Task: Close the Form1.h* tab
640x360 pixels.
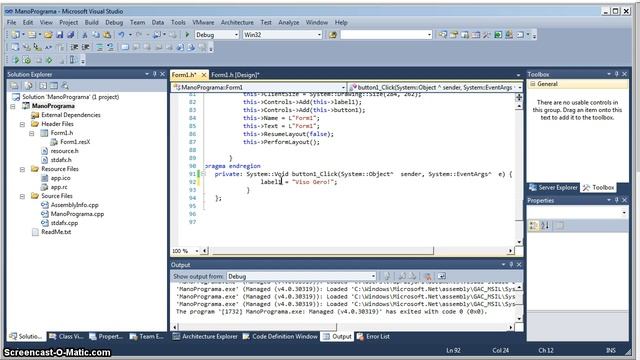Action: pyautogui.click(x=204, y=75)
